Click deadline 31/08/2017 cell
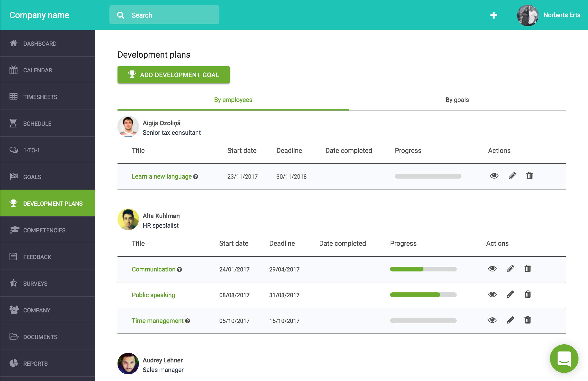 [284, 295]
